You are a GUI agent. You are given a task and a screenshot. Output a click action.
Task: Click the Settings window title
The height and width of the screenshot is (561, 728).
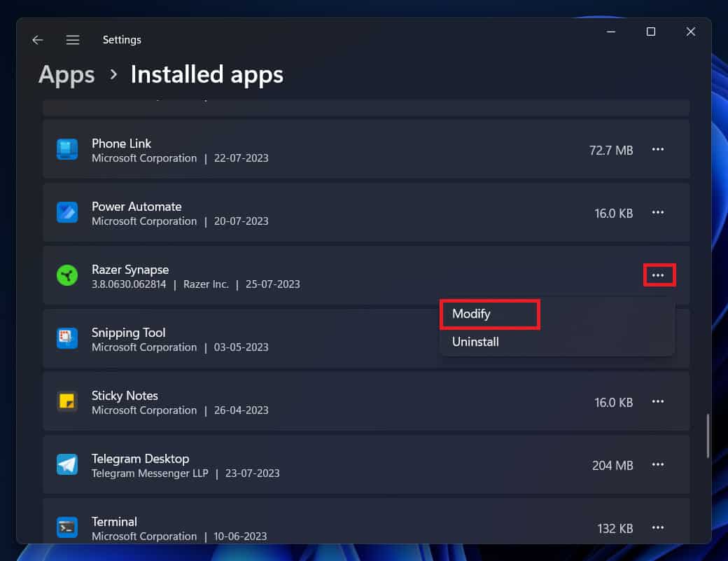122,40
